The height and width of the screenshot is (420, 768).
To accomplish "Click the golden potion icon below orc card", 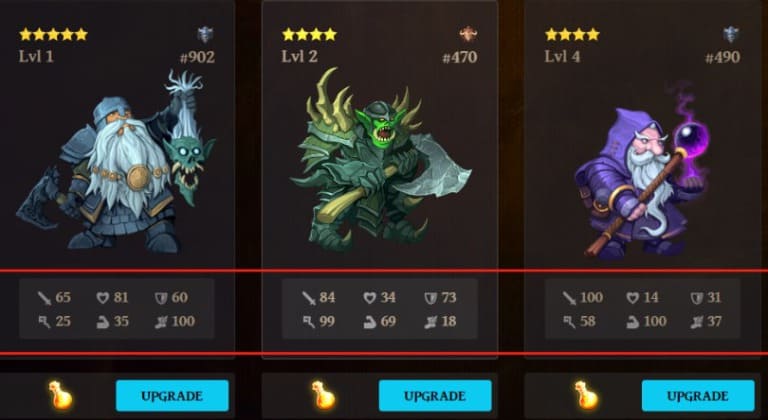I will [x=323, y=395].
